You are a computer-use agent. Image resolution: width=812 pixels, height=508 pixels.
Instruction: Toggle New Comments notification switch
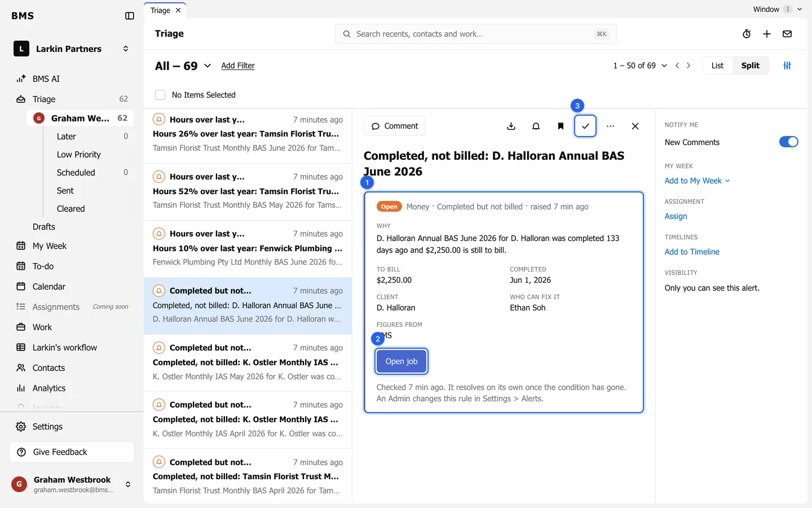tap(788, 142)
